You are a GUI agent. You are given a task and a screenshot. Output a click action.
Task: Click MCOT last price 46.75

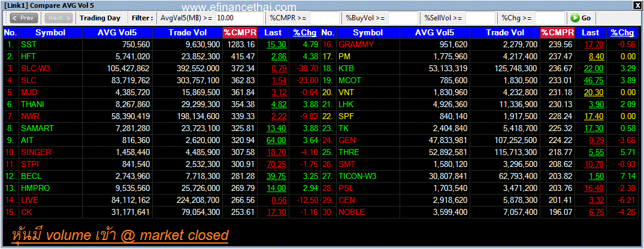pyautogui.click(x=594, y=80)
